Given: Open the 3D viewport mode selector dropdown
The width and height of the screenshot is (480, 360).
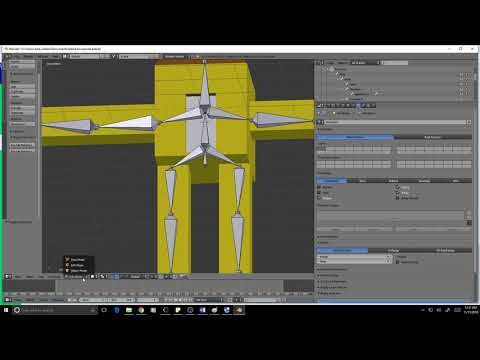Looking at the screenshot, I should tap(77, 277).
